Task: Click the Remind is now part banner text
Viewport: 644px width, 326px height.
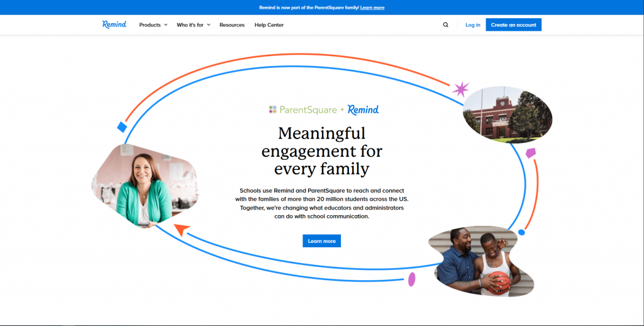Action: 309,8
